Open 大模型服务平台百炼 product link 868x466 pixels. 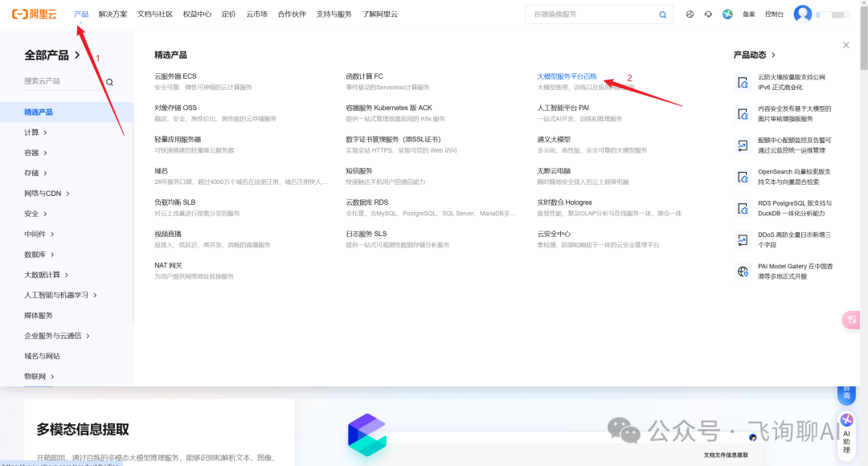pyautogui.click(x=567, y=76)
